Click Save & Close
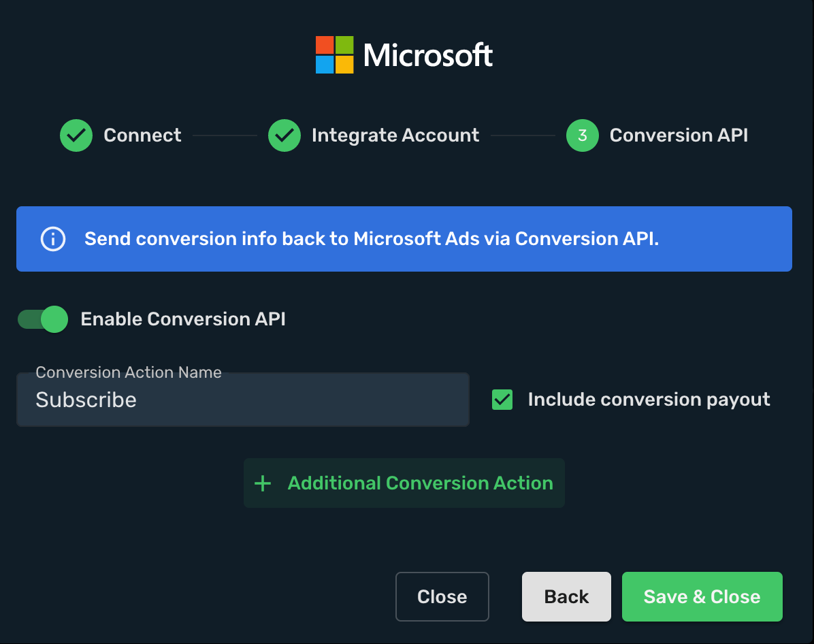 click(x=702, y=597)
